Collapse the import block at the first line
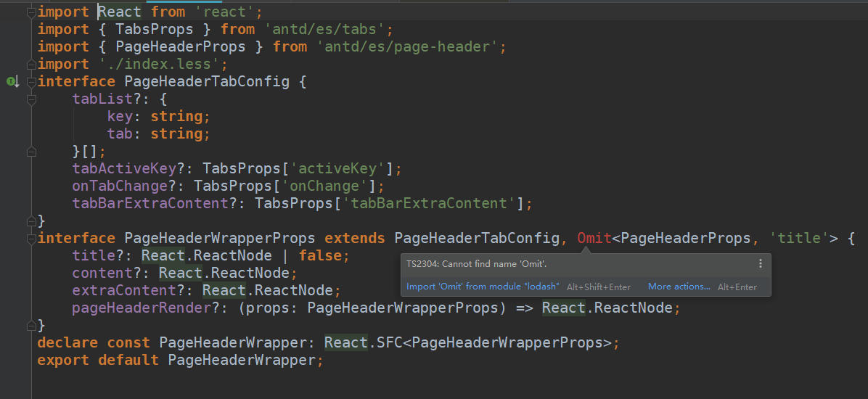This screenshot has width=868, height=399. (31, 12)
